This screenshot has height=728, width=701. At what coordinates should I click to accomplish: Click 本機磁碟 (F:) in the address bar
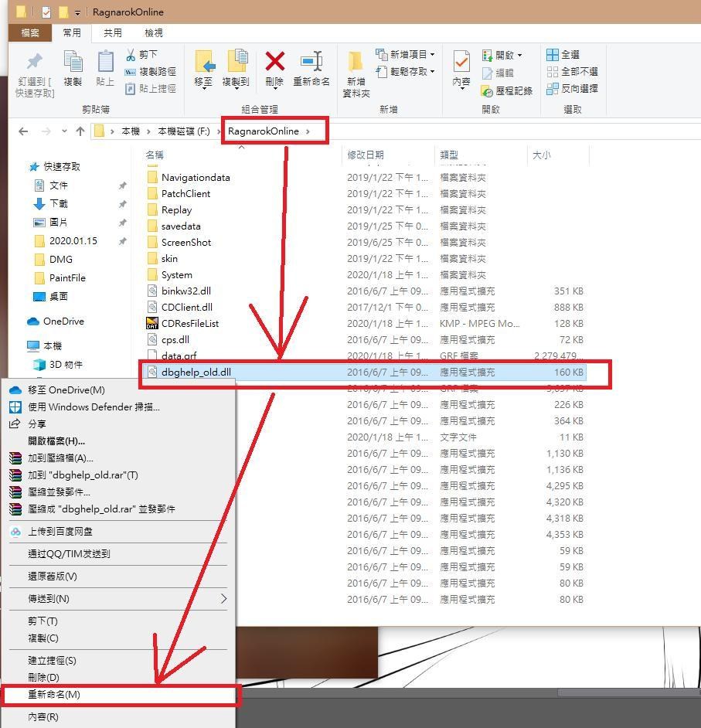[x=184, y=131]
